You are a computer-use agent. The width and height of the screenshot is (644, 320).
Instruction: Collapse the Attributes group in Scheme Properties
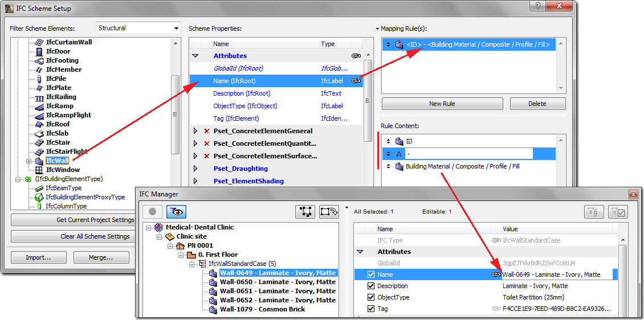pyautogui.click(x=195, y=55)
